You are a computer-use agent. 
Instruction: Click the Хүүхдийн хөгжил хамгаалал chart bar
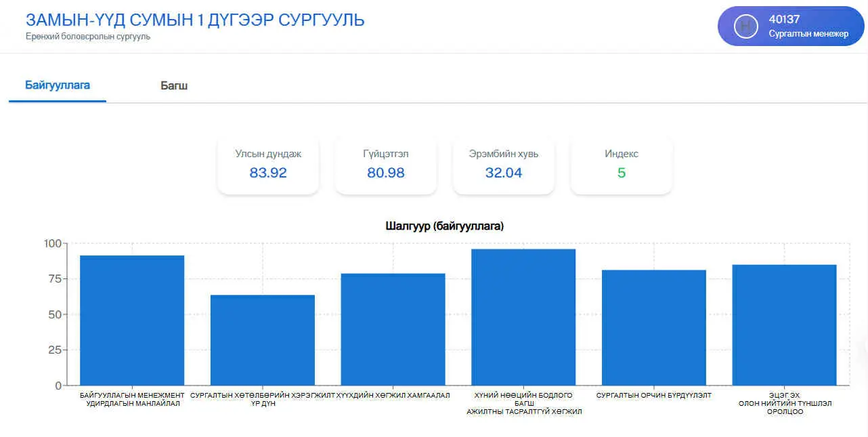click(x=393, y=329)
